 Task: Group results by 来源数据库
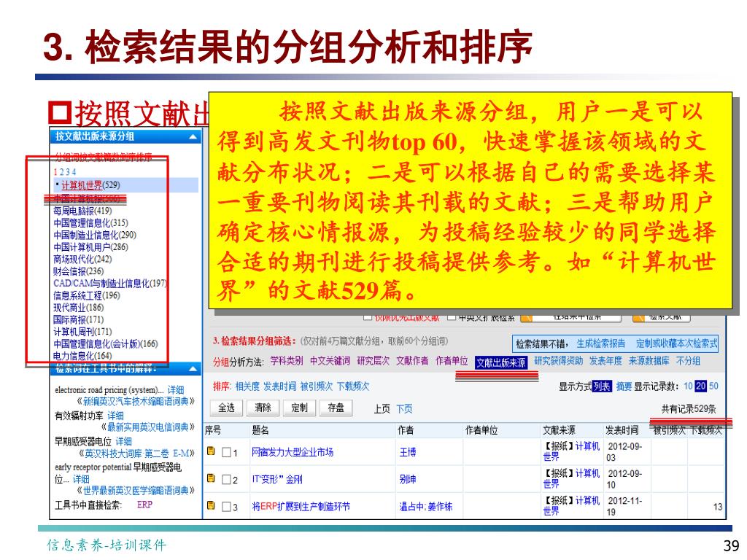(x=649, y=361)
